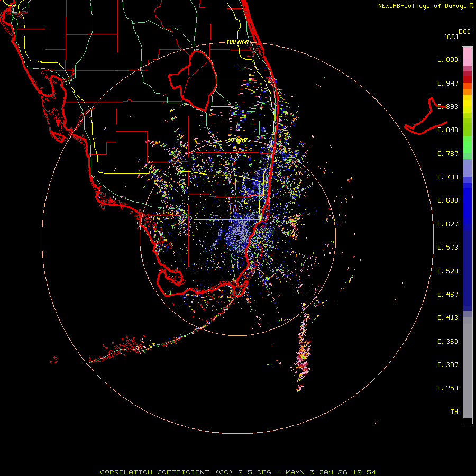Click the 0.253 legend value
This screenshot has width=476, height=476.
tap(448, 388)
